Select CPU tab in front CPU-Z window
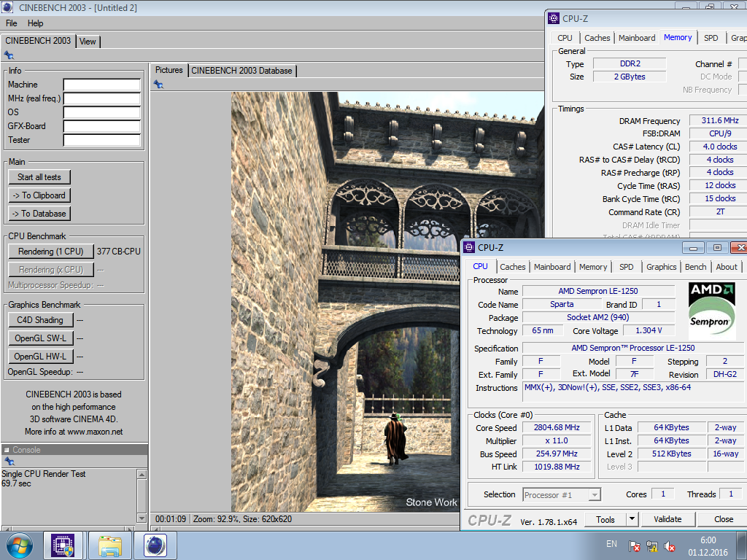The image size is (747, 560). (480, 266)
